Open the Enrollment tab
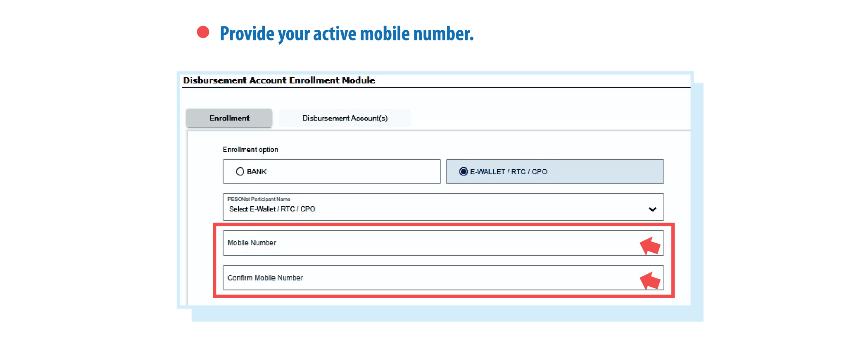868x349 pixels. point(229,118)
